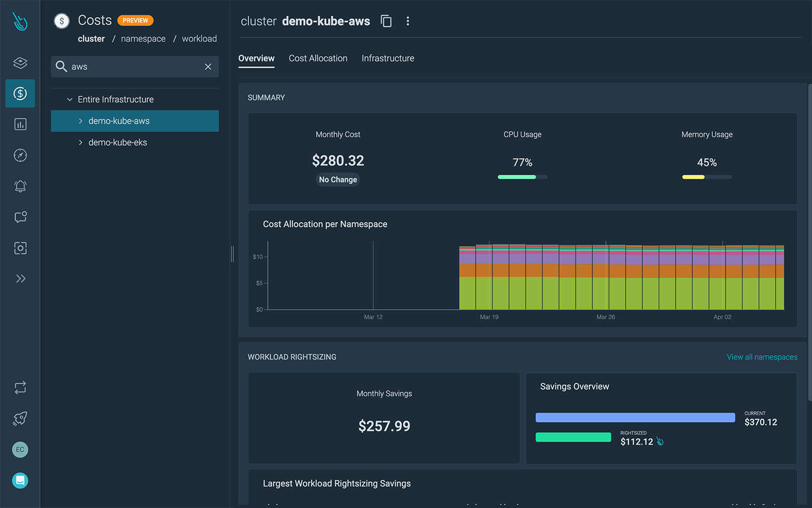812x508 pixels.
Task: Clear the aws search with the X button
Action: 208,67
